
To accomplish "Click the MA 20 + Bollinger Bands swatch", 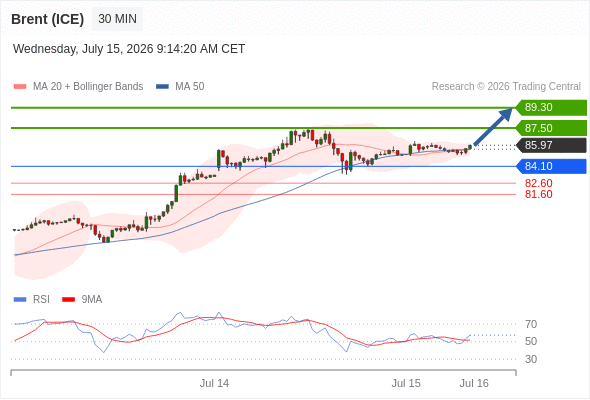I will pos(20,87).
